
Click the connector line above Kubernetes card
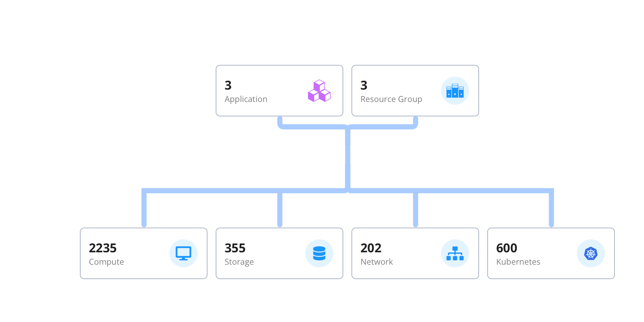[x=551, y=209]
